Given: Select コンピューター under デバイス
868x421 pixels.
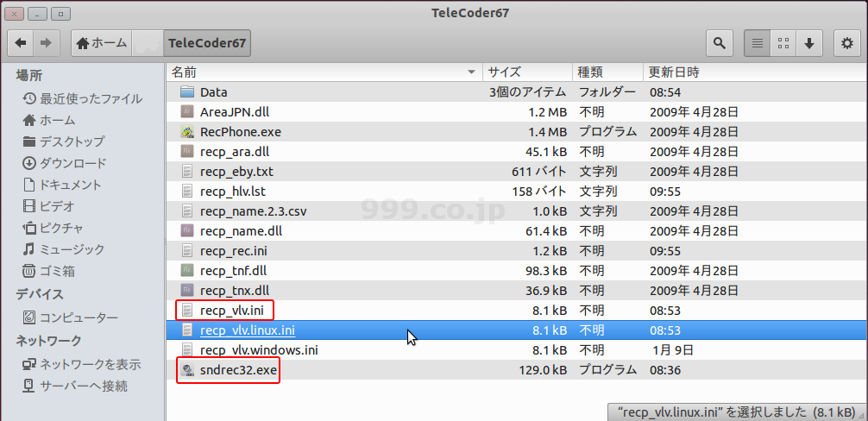Looking at the screenshot, I should [70, 317].
